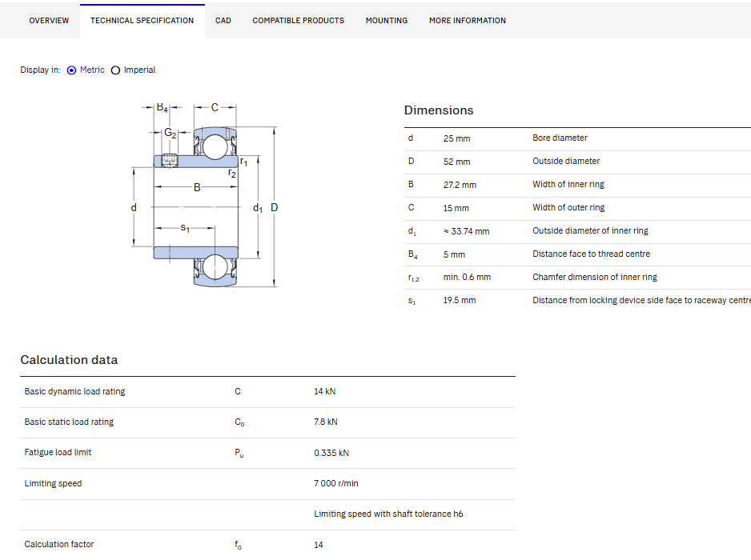
Task: Click the 'Basic dynamic load rating' label
Action: coord(74,391)
